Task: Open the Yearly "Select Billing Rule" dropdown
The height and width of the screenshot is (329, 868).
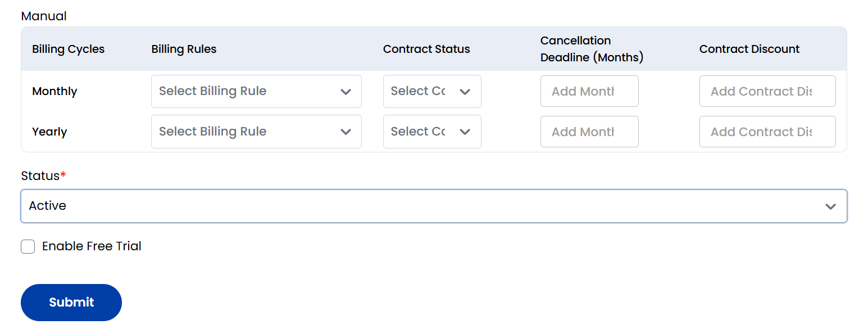Action: tap(247, 132)
